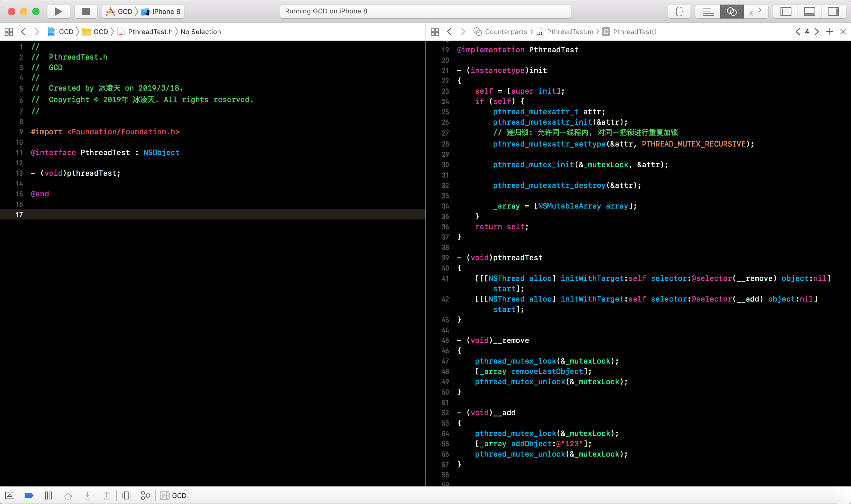Click the Step Into button
The width and height of the screenshot is (851, 504).
87,495
